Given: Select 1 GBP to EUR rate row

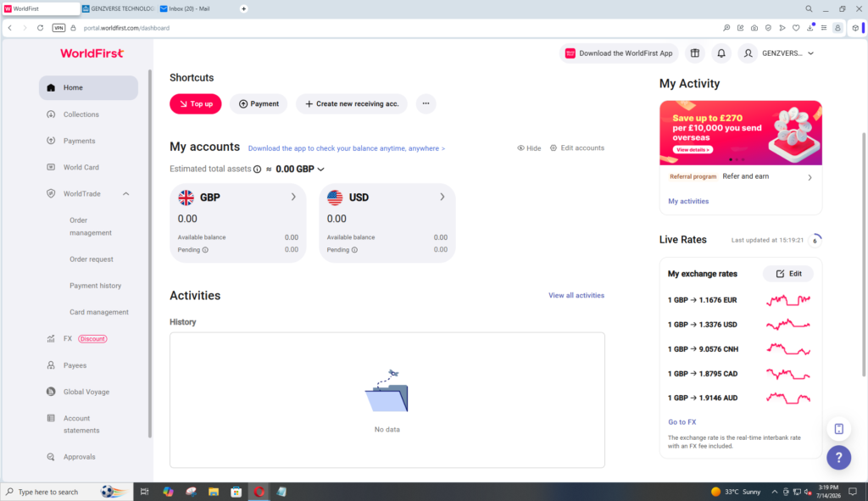Looking at the screenshot, I should (739, 300).
